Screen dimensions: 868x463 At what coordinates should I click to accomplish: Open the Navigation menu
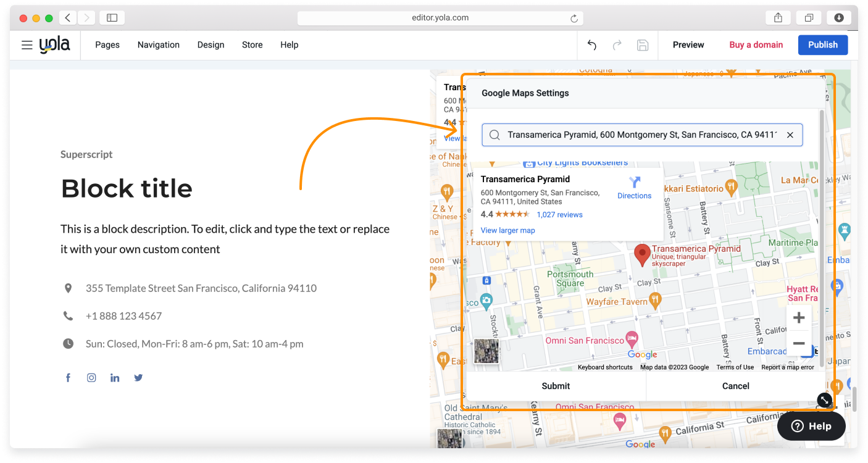159,45
